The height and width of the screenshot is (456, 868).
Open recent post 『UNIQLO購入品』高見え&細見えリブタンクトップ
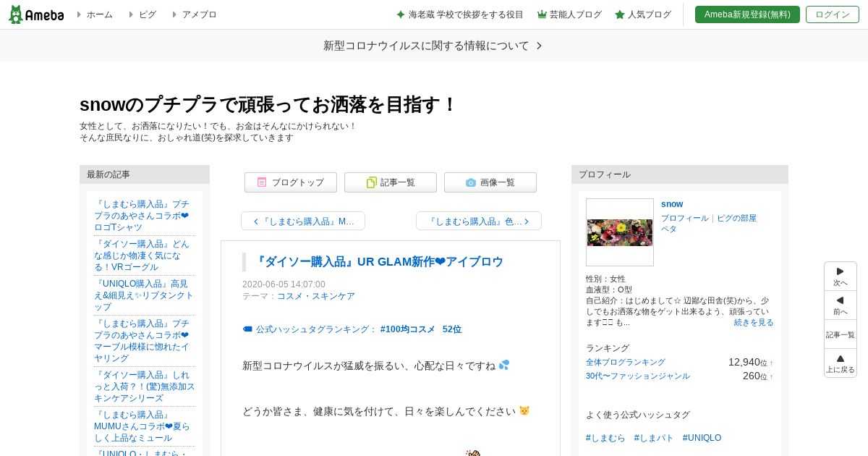[144, 295]
